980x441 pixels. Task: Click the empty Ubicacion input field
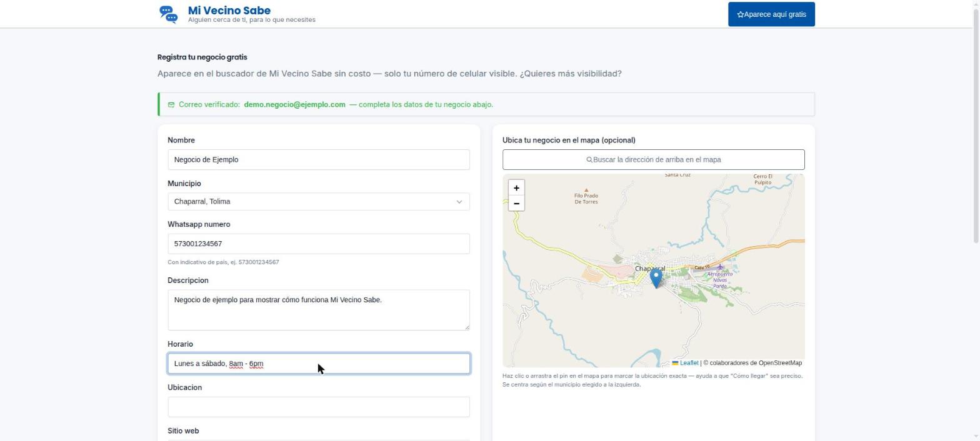coord(319,407)
